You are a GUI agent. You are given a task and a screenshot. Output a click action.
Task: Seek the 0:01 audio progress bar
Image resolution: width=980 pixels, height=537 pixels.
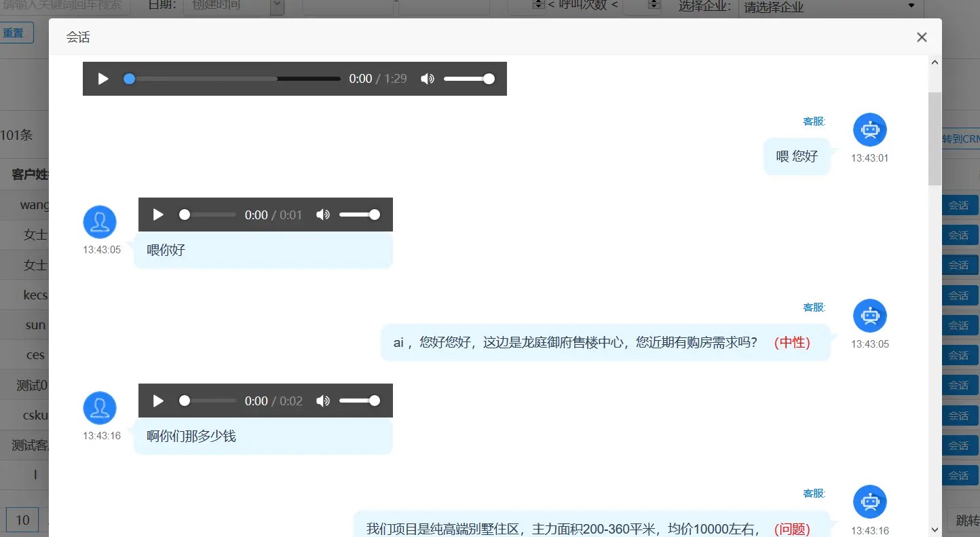point(208,215)
